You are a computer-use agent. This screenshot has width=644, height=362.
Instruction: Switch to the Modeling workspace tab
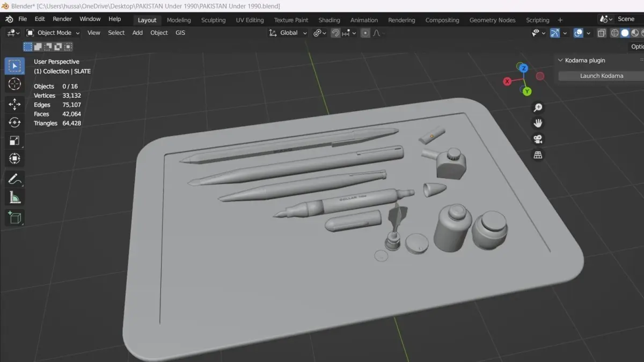tap(179, 20)
